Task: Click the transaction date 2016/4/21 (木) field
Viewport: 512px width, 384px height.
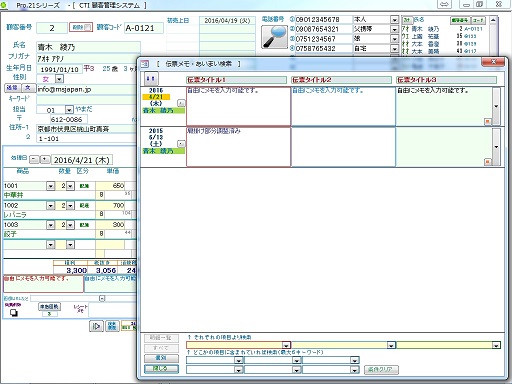Action: click(82, 160)
